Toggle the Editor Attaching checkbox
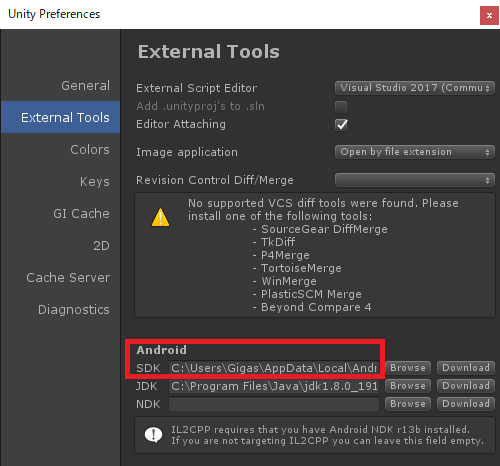 (341, 125)
